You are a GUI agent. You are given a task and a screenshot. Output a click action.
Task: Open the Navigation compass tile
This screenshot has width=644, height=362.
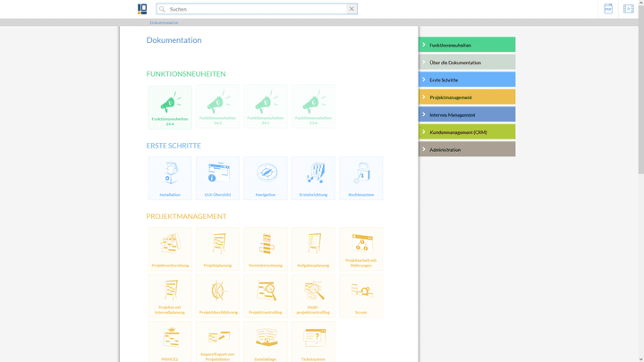(266, 178)
